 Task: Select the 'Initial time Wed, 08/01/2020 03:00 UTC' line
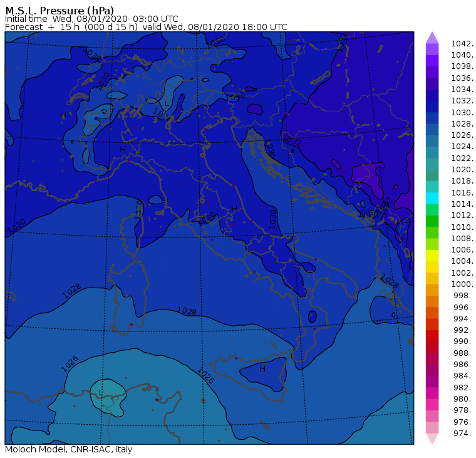[x=91, y=19]
